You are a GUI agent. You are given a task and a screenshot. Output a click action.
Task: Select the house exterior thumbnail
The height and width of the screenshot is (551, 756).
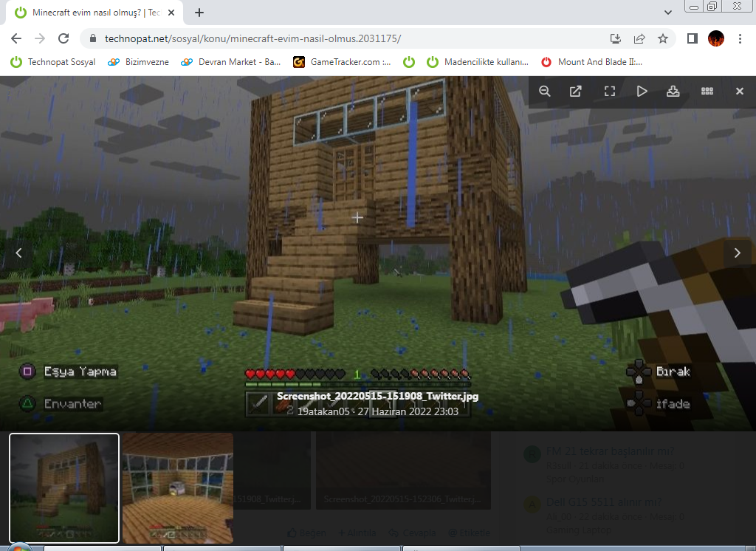coord(64,487)
